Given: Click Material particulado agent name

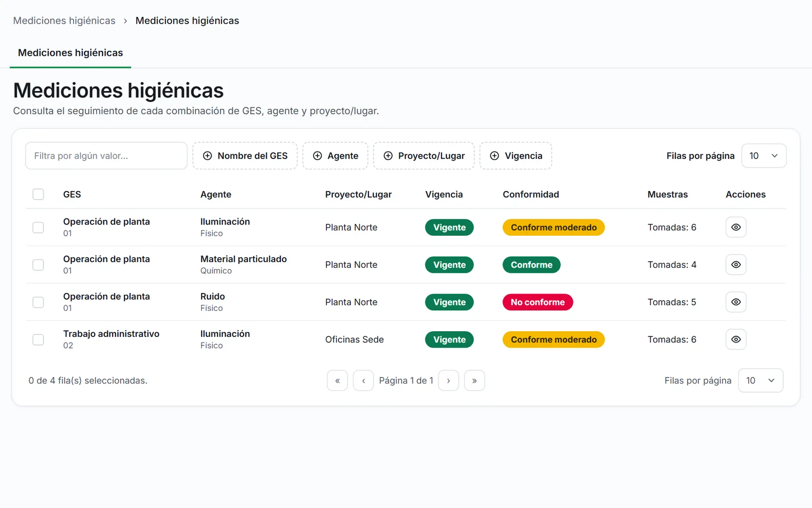Looking at the screenshot, I should pyautogui.click(x=244, y=259).
